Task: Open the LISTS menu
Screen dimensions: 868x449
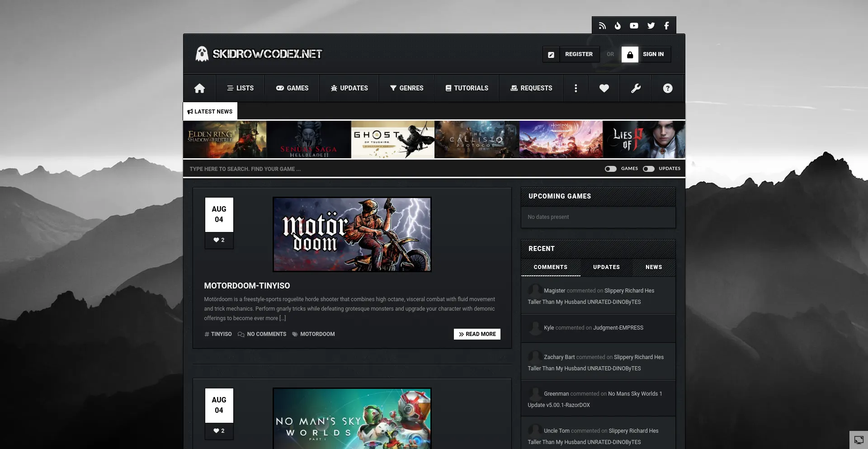Action: [x=240, y=88]
